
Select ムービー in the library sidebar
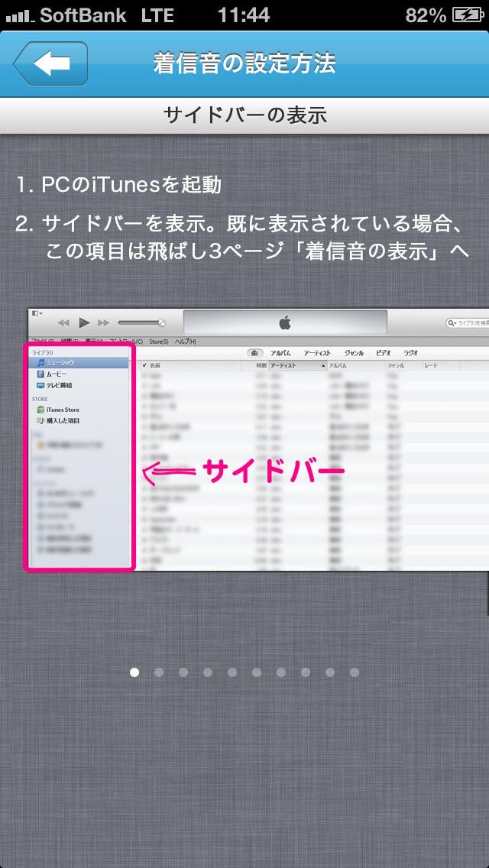click(x=56, y=374)
